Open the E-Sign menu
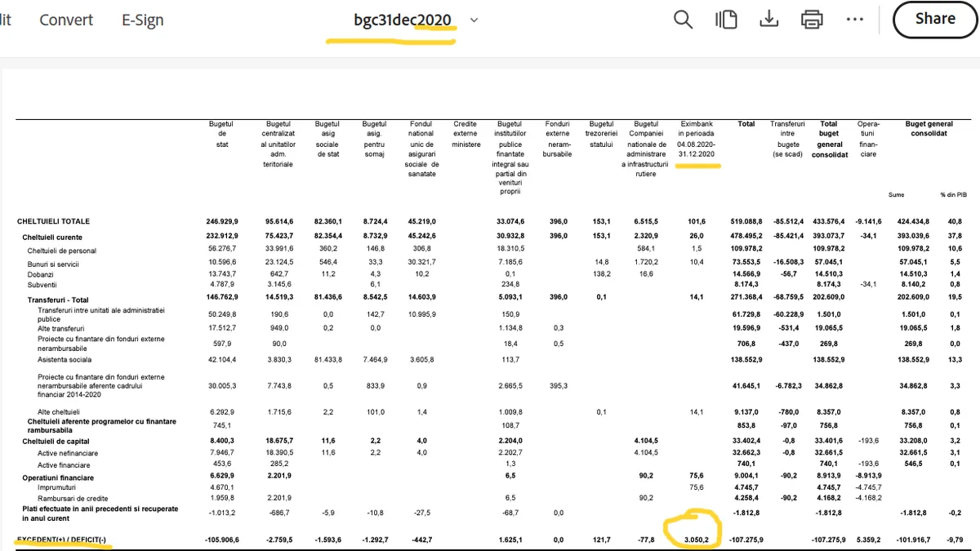This screenshot has width=980, height=551. tap(143, 20)
